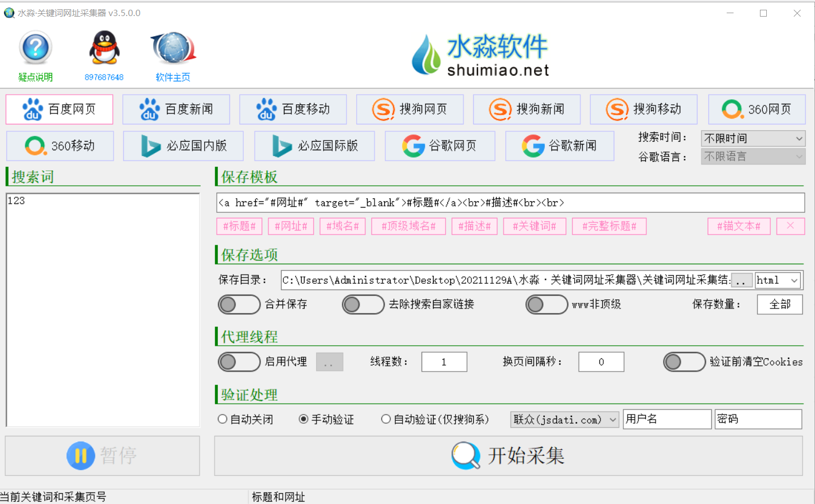Select the 搜狗网页 search engine
The width and height of the screenshot is (815, 504).
click(x=410, y=110)
